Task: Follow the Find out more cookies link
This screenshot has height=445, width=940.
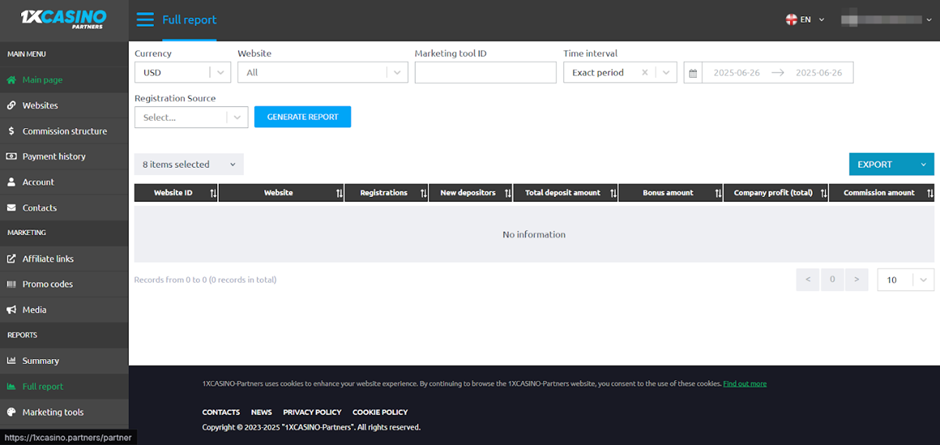Action: tap(744, 383)
